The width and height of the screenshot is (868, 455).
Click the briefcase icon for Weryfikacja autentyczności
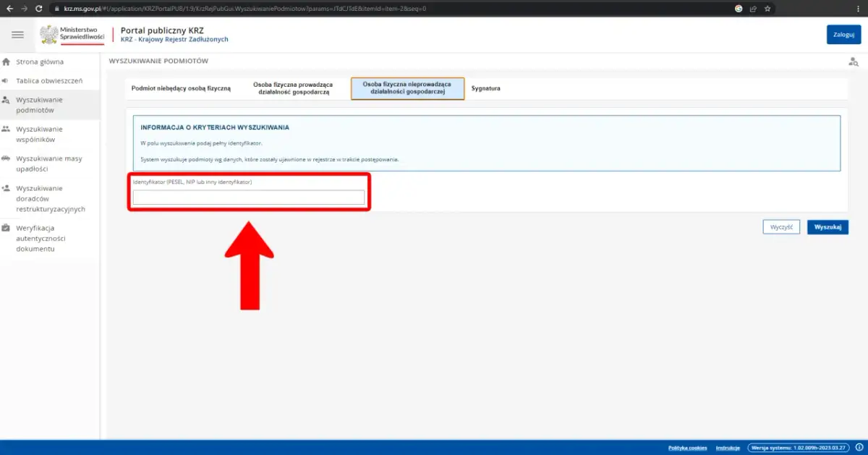(7, 228)
